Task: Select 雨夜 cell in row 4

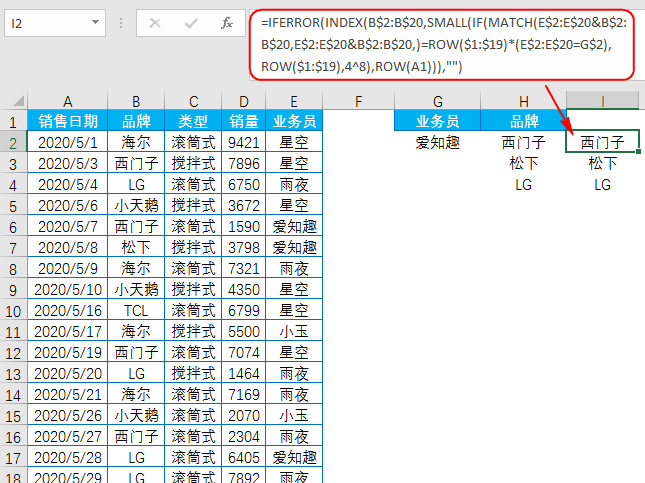Action: [x=294, y=184]
